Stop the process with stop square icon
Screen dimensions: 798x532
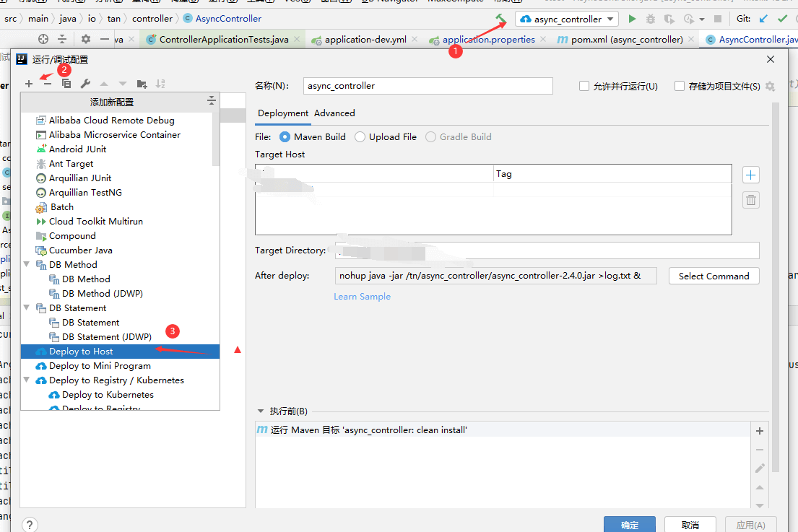(718, 19)
